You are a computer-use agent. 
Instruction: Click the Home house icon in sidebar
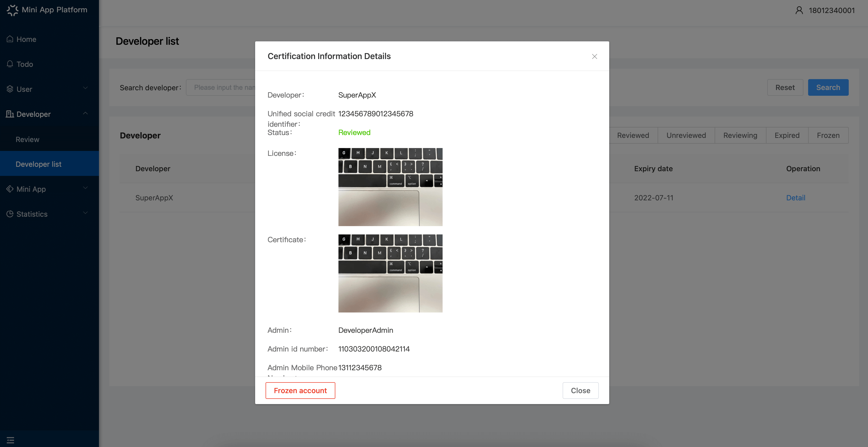click(x=10, y=39)
